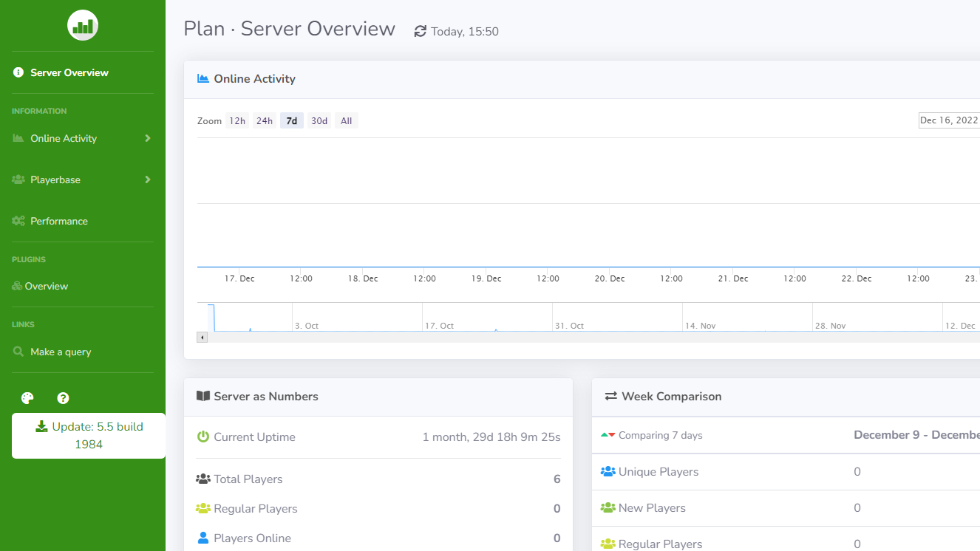Screen dimensions: 980x551
Task: Click the Performance cogs icon
Action: [18, 221]
